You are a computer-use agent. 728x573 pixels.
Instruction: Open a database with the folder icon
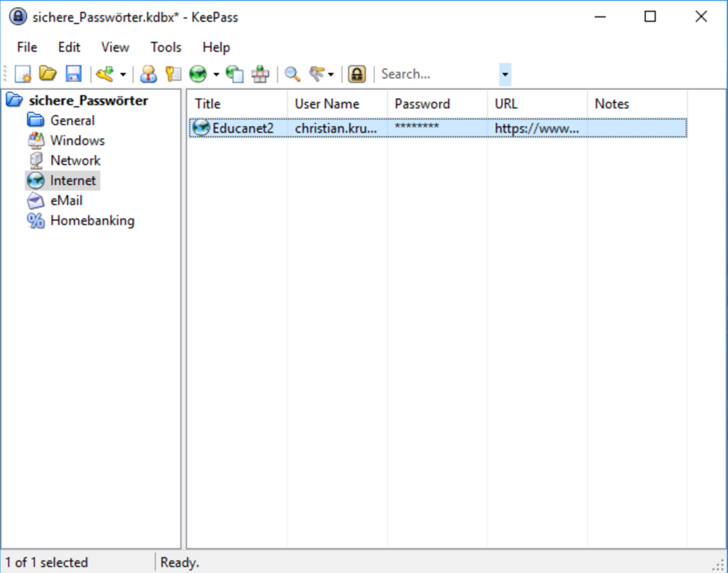(48, 74)
